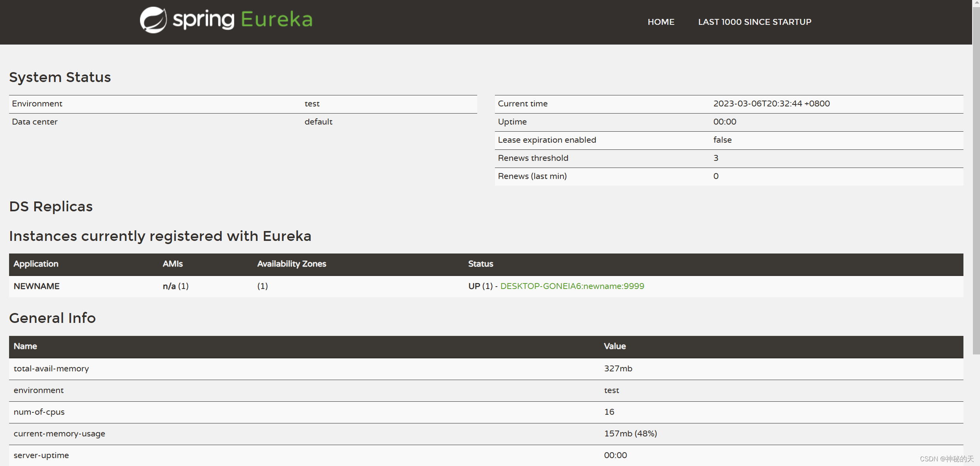Select the total-avail-memory row name
The height and width of the screenshot is (466, 980).
tap(51, 369)
